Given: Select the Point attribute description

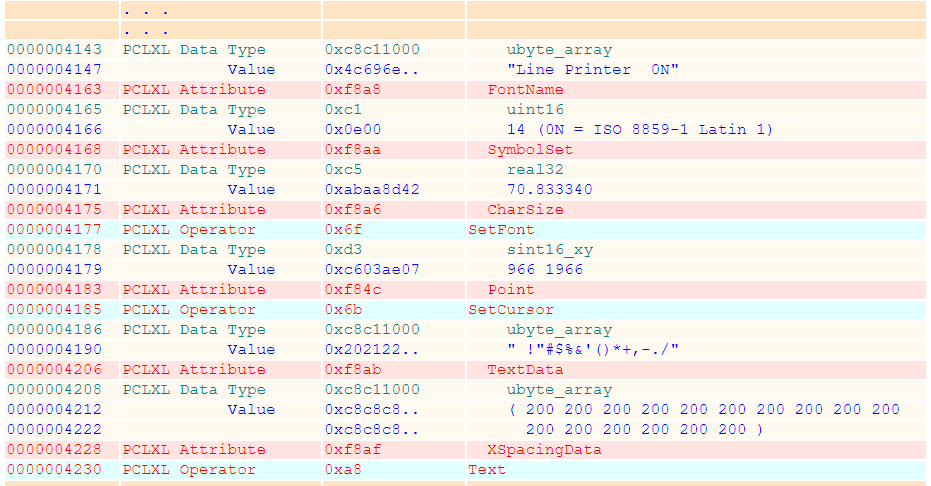Looking at the screenshot, I should [511, 290].
